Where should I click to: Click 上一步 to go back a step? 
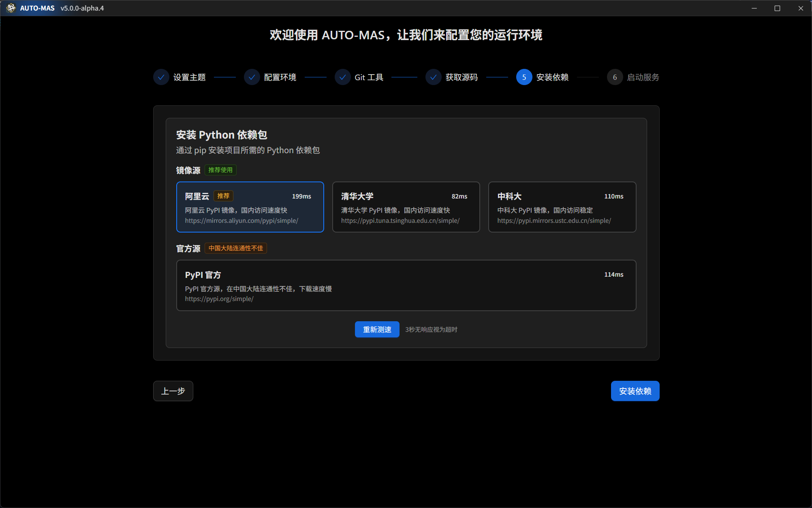click(173, 391)
